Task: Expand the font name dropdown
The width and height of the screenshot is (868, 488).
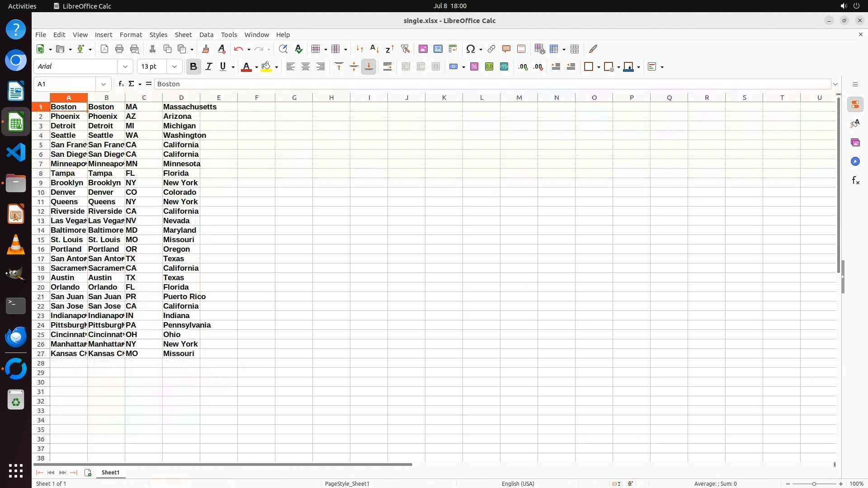Action: 125,67
